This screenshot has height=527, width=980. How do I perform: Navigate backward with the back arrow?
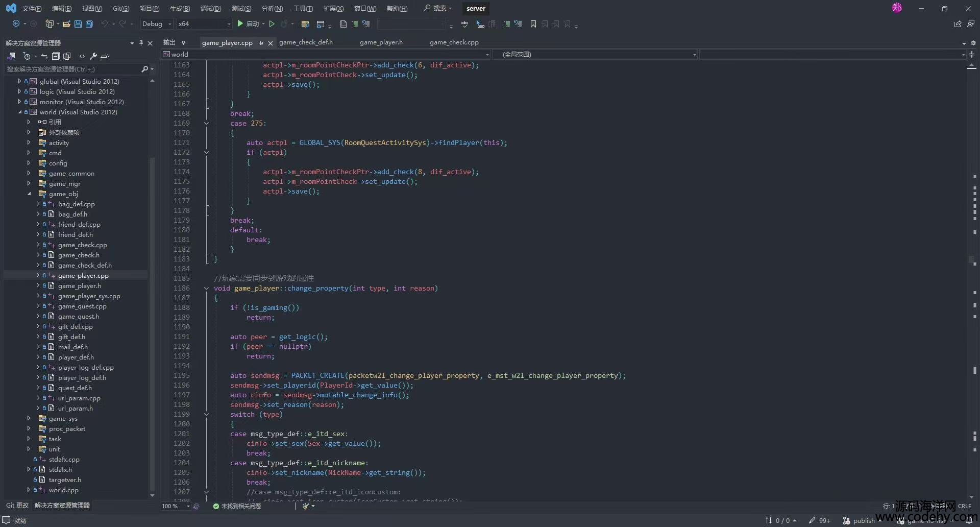tap(16, 24)
